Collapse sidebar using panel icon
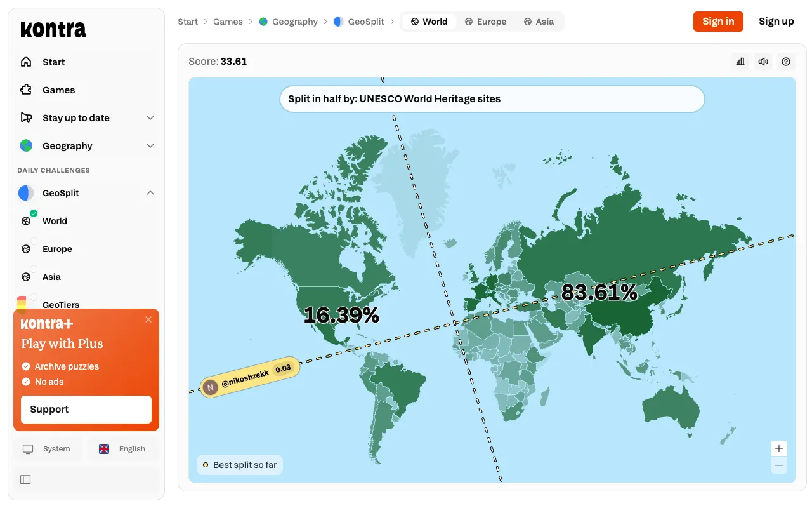Image resolution: width=812 pixels, height=508 pixels. [25, 479]
